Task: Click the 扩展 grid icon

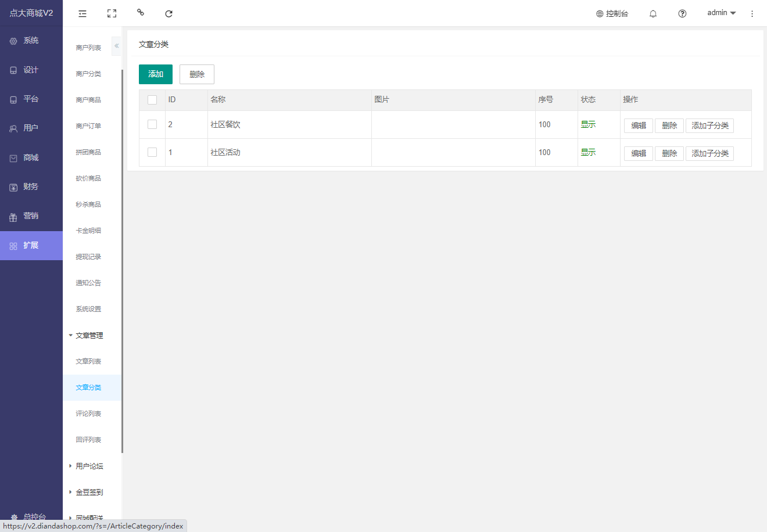Action: [x=13, y=246]
